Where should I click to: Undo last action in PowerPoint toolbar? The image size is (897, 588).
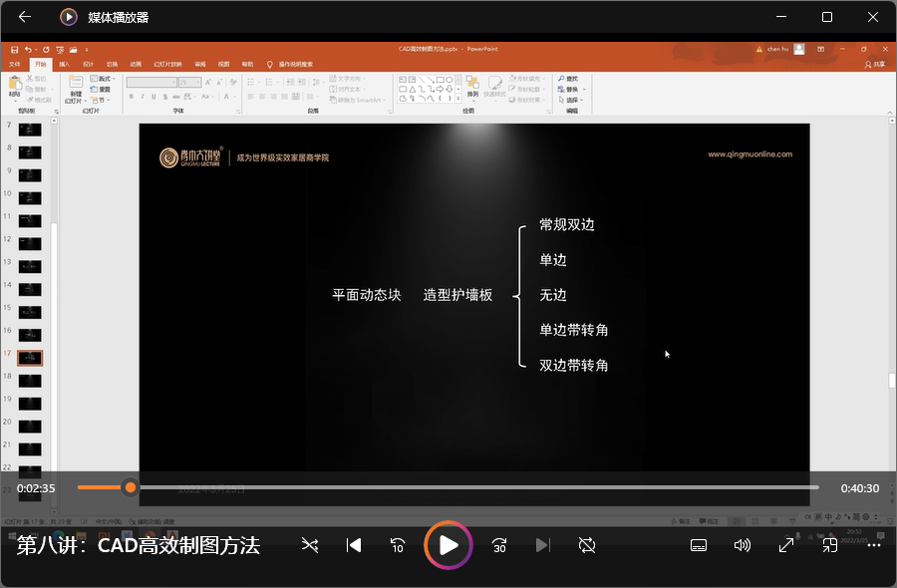tap(28, 50)
